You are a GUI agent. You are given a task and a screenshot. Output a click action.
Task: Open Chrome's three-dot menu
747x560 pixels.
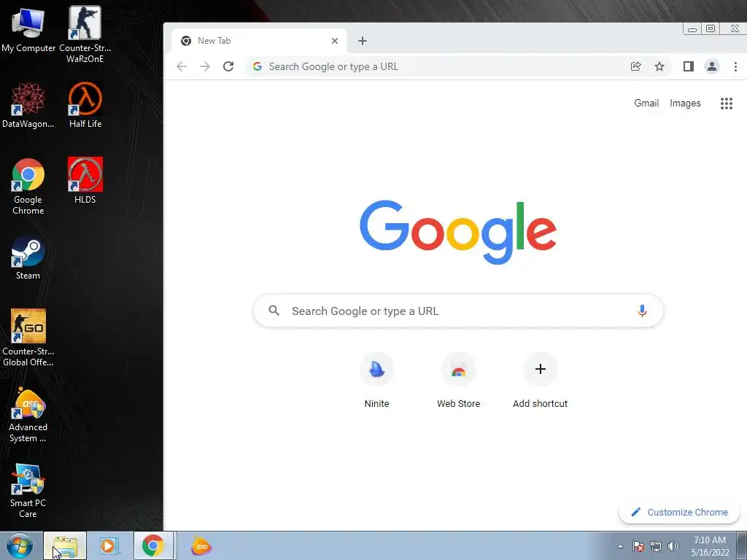tap(735, 66)
